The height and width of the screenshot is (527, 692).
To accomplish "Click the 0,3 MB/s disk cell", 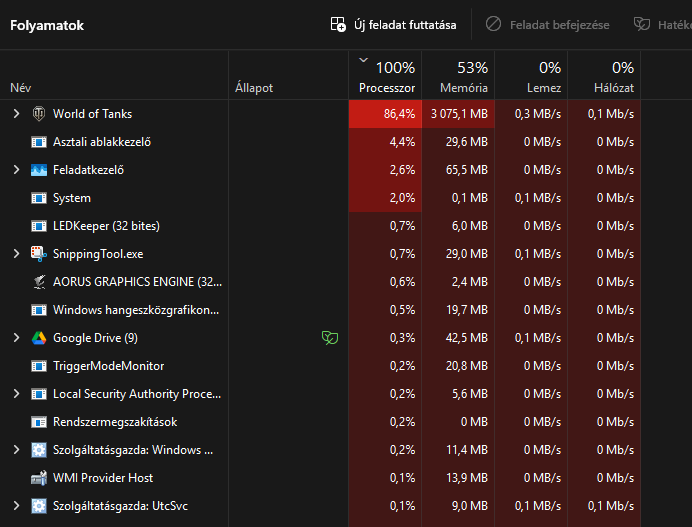I will point(531,114).
